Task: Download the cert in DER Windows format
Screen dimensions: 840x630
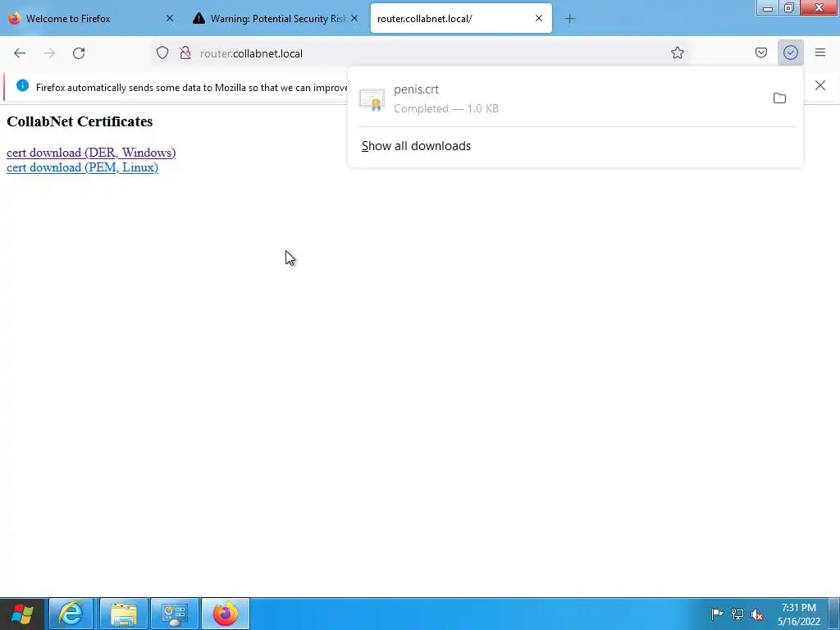Action: click(x=91, y=153)
